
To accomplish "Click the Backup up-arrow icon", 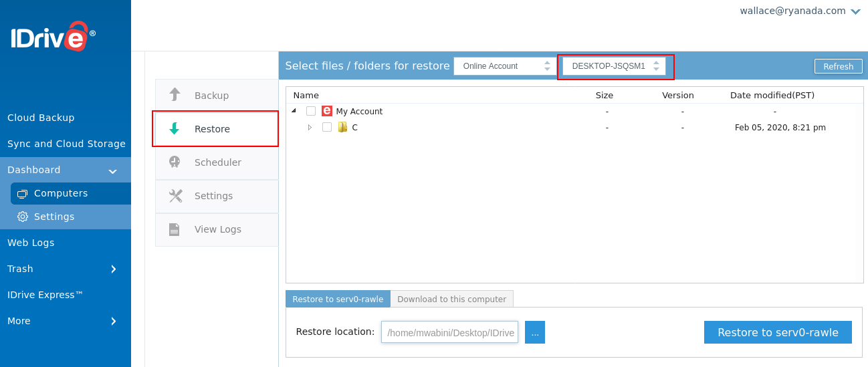I will [x=175, y=95].
